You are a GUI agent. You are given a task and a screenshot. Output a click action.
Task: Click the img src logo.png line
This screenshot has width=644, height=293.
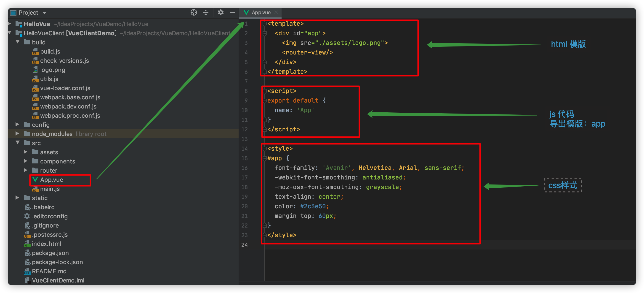click(x=335, y=43)
